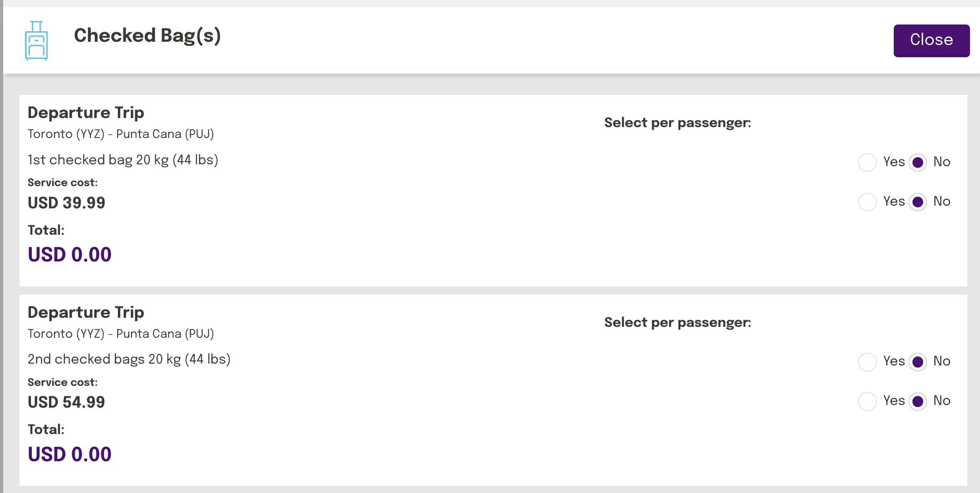980x493 pixels.
Task: Click Select per passenger label for 2nd bag
Action: click(677, 322)
